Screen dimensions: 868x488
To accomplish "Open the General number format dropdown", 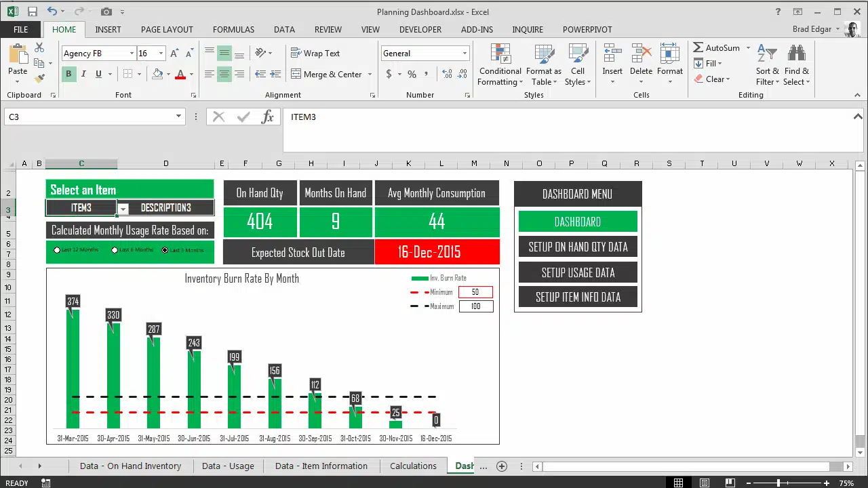I will pos(465,53).
